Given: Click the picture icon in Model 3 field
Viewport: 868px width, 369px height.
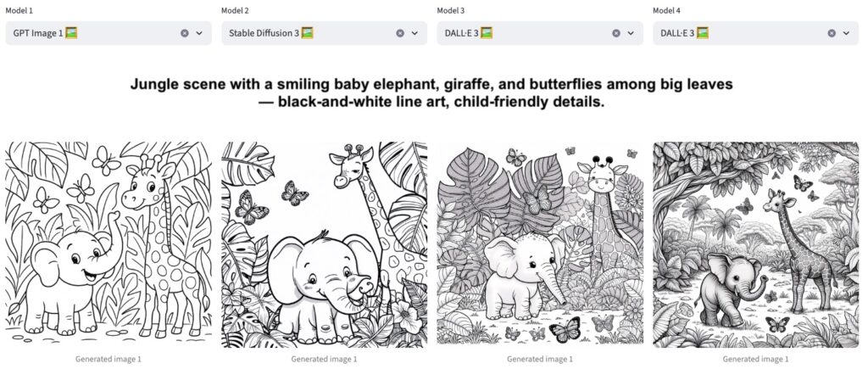Looking at the screenshot, I should tap(487, 33).
